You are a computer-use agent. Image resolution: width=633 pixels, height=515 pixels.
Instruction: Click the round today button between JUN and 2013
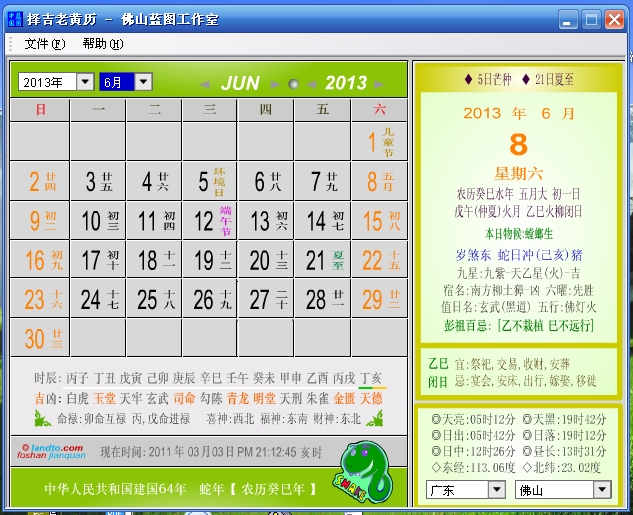tap(293, 84)
